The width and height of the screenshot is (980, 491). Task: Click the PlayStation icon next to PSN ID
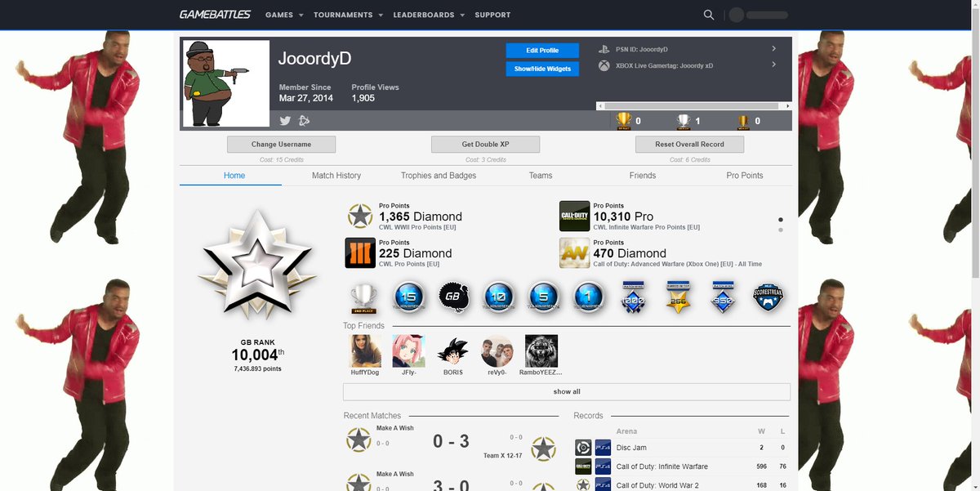(604, 49)
